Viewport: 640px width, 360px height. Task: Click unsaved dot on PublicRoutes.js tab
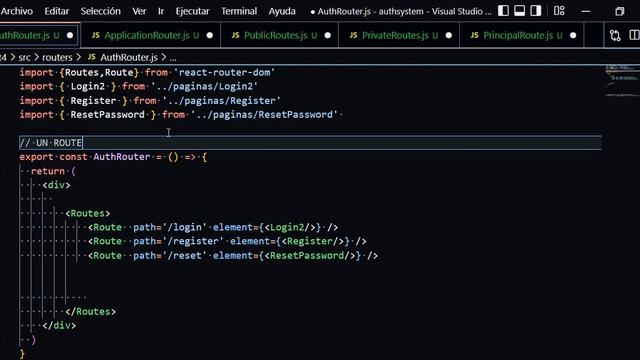tap(327, 36)
